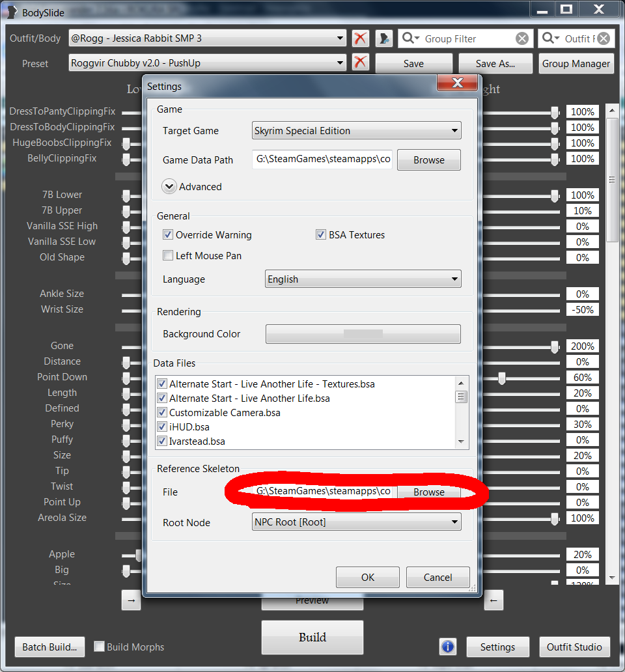Click Length 20% value field
The width and height of the screenshot is (625, 672).
582,393
